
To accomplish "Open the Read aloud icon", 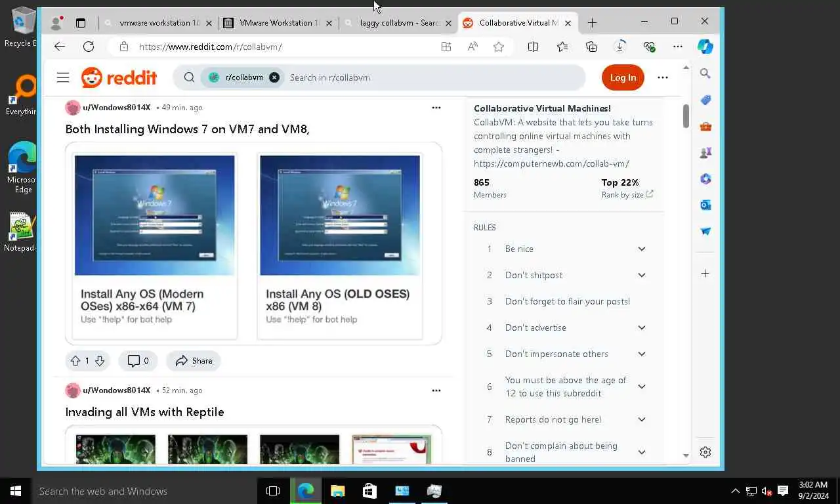I will [472, 47].
